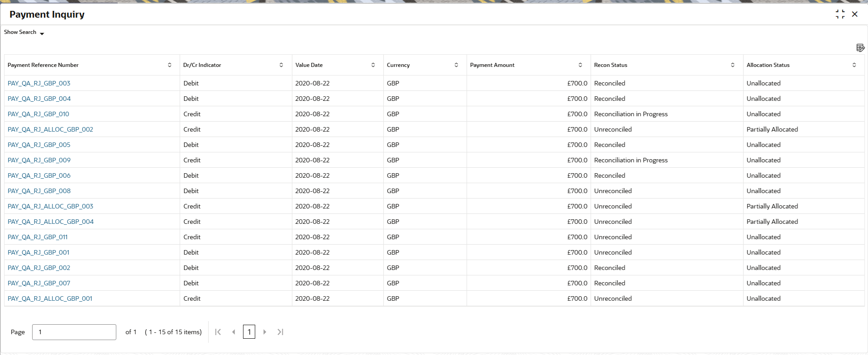Open payment PAY_QA_RJ_GBP_003 link
Screen dimensions: 868x355
pyautogui.click(x=39, y=83)
